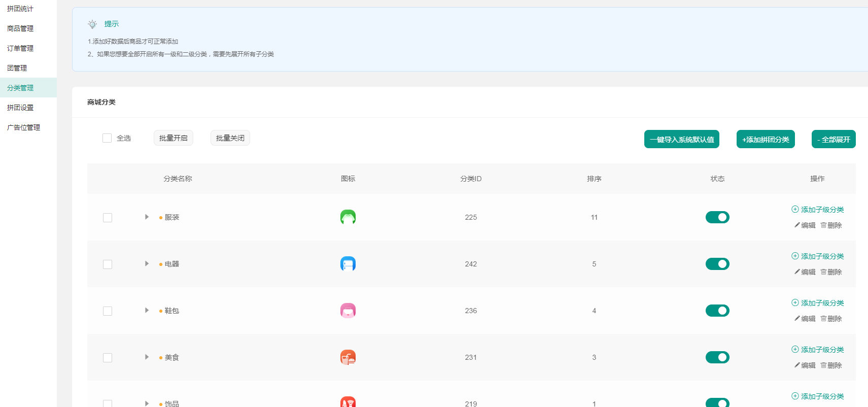Add subcategory to 服装 via plus icon
Viewport: 868px width, 407px height.
[795, 210]
